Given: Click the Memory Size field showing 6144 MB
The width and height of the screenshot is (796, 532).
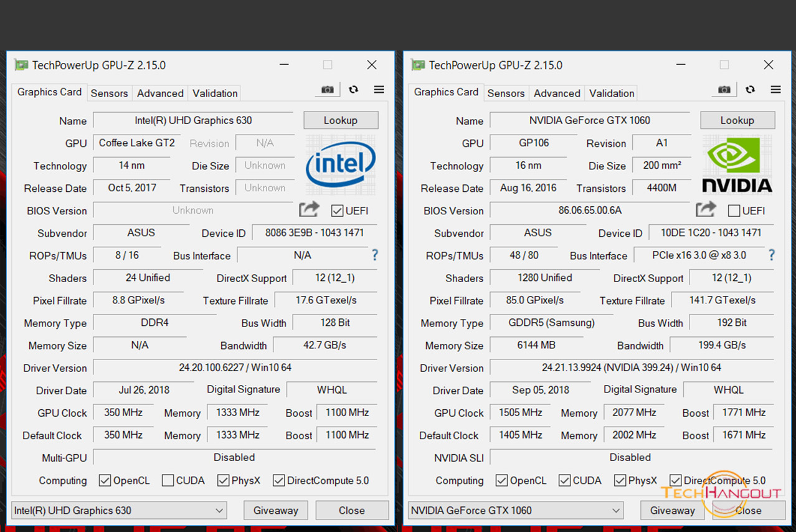Looking at the screenshot, I should point(536,345).
